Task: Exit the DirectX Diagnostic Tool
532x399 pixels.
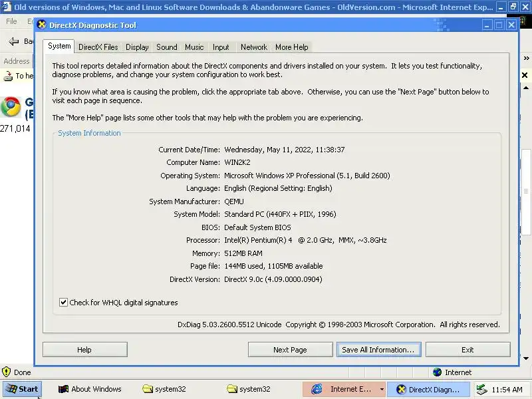Action: coord(468,350)
